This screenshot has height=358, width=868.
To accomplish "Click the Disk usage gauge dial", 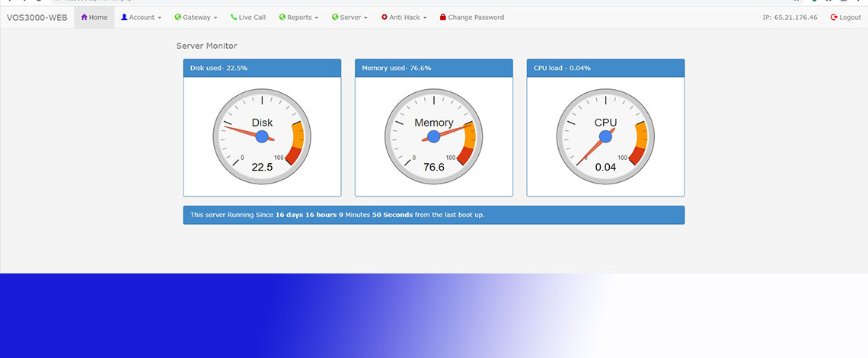I will (262, 136).
